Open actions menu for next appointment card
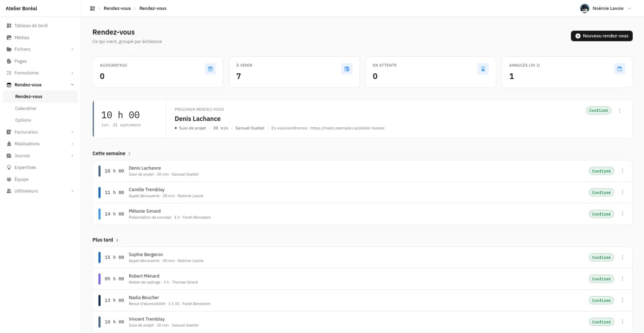Viewport: 644px width, 333px height. pyautogui.click(x=619, y=110)
